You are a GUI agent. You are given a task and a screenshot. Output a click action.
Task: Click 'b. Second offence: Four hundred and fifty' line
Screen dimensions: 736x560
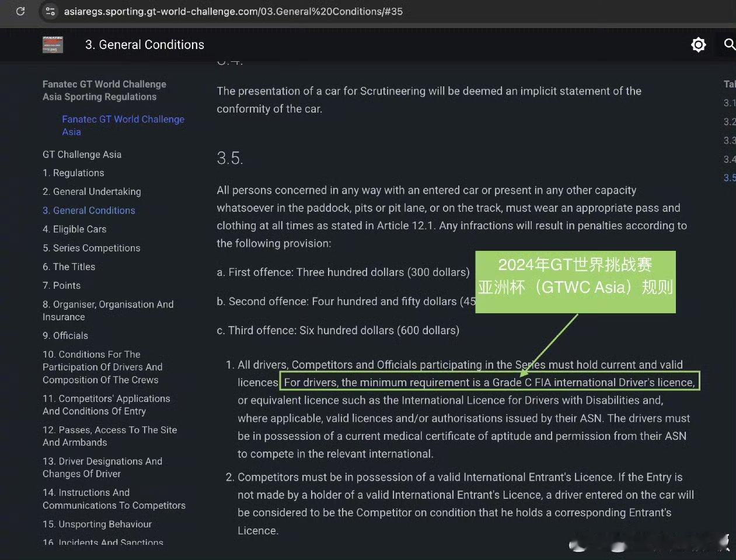pyautogui.click(x=346, y=301)
